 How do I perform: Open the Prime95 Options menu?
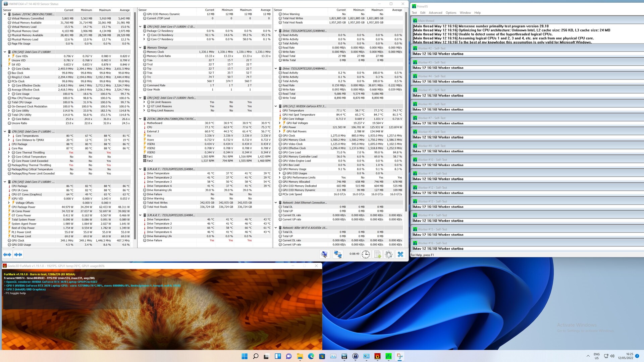451,13
